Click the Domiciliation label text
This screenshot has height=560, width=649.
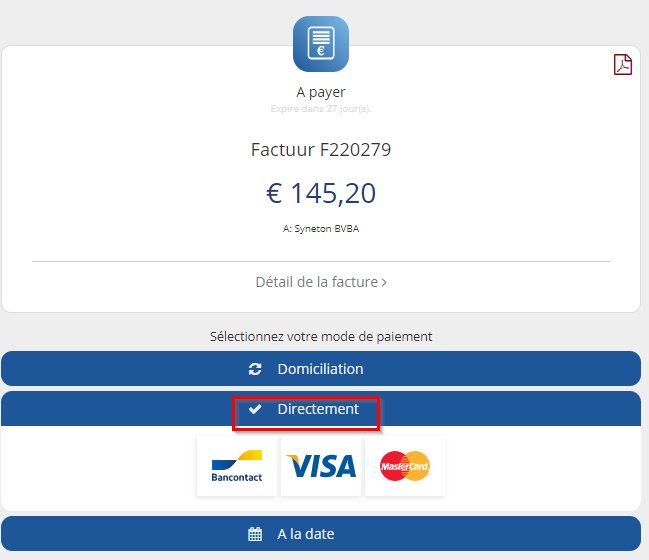[320, 369]
